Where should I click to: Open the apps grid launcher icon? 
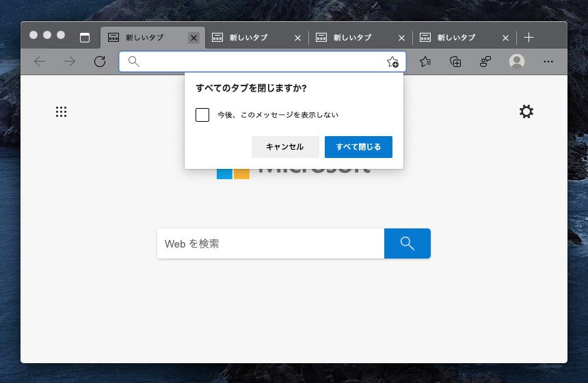[x=61, y=111]
